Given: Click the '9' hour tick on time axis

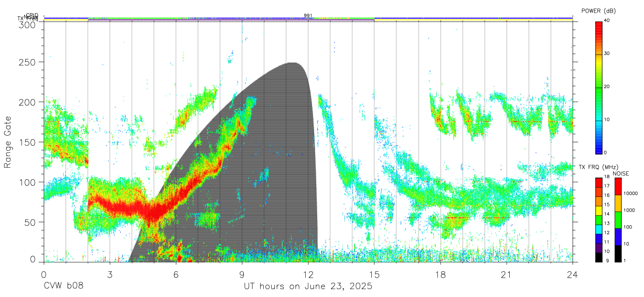Looking at the screenshot, I should (x=242, y=274).
